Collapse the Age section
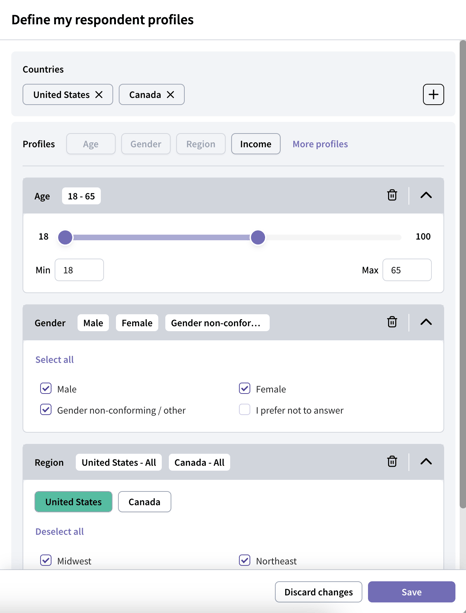466x613 pixels. coord(426,195)
